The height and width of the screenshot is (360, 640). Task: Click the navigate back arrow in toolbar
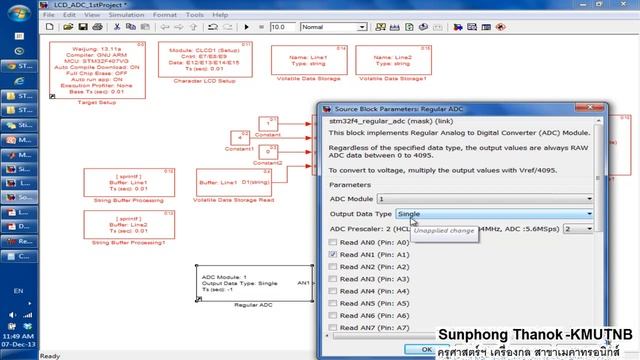(164, 27)
